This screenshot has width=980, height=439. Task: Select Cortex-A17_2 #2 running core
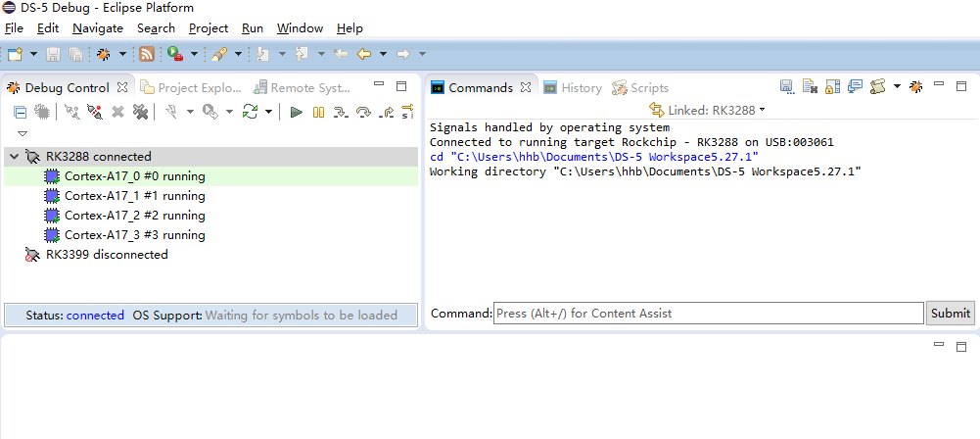[x=134, y=216]
